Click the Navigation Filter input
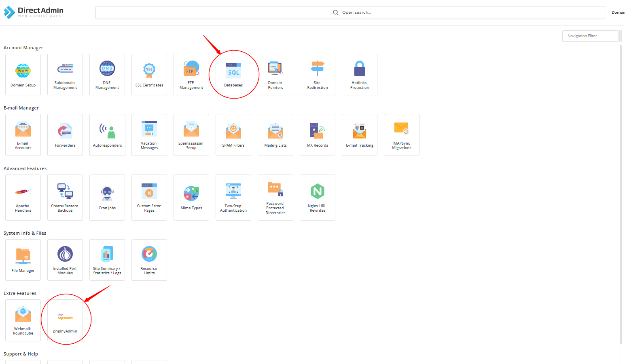The height and width of the screenshot is (364, 625). click(590, 36)
